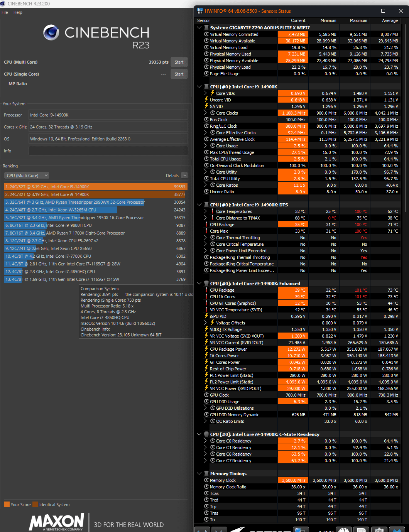409x532 pixels.
Task: Select the Threadripper 2990WX ranking entry
Action: tap(95, 202)
